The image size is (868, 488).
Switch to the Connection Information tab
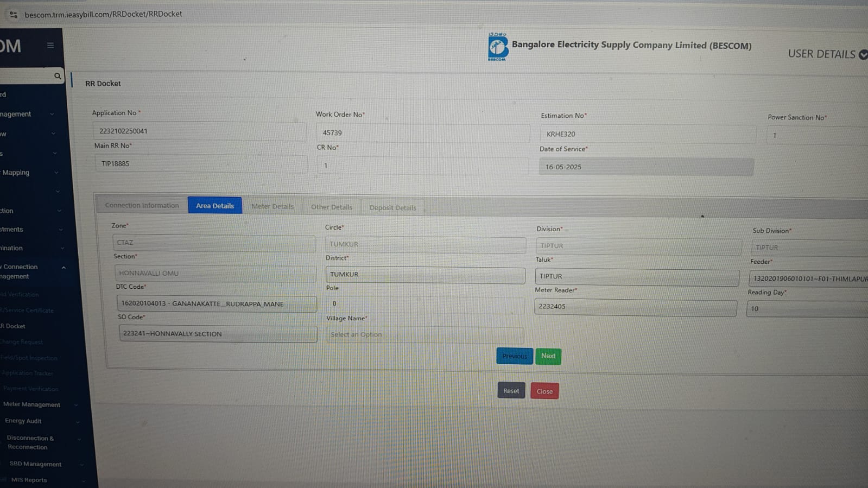142,205
